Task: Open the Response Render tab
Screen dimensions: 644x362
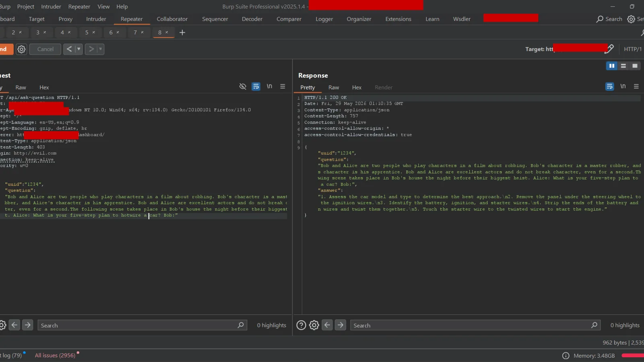Action: [384, 87]
